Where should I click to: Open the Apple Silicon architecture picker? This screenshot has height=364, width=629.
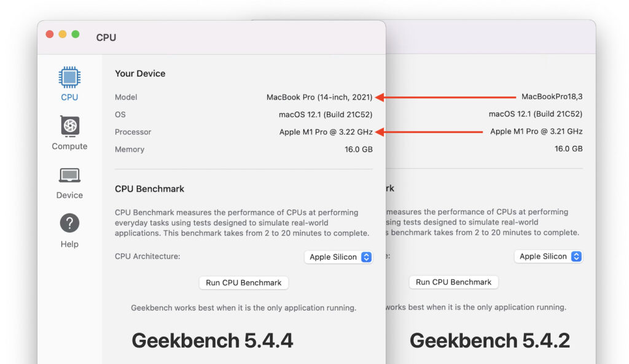(x=338, y=257)
